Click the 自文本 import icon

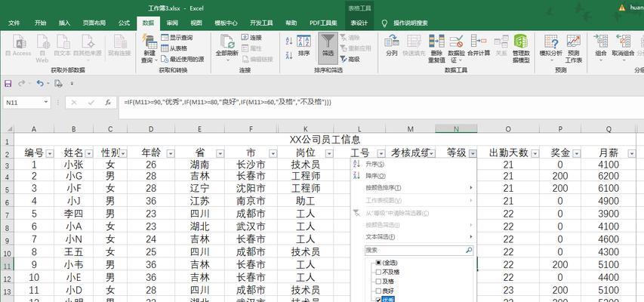63,42
